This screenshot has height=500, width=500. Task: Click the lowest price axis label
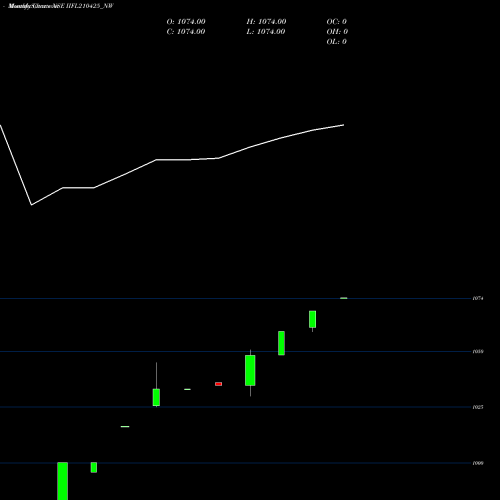pos(478,463)
